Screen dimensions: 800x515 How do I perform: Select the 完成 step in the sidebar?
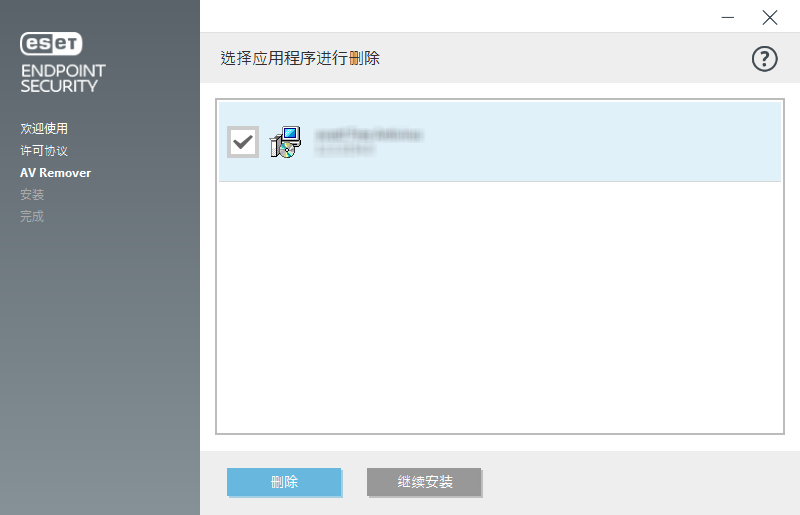(32, 216)
